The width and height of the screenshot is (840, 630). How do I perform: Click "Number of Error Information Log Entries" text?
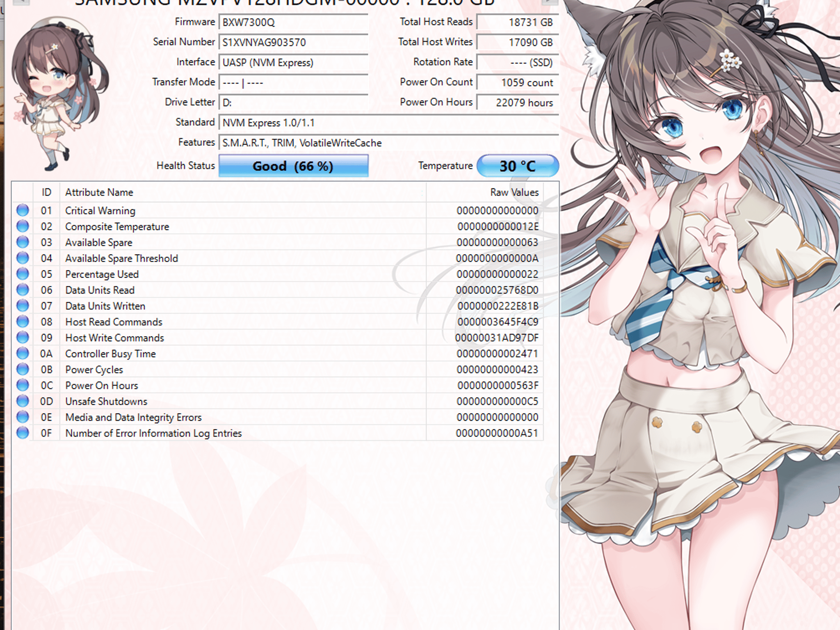pyautogui.click(x=153, y=434)
